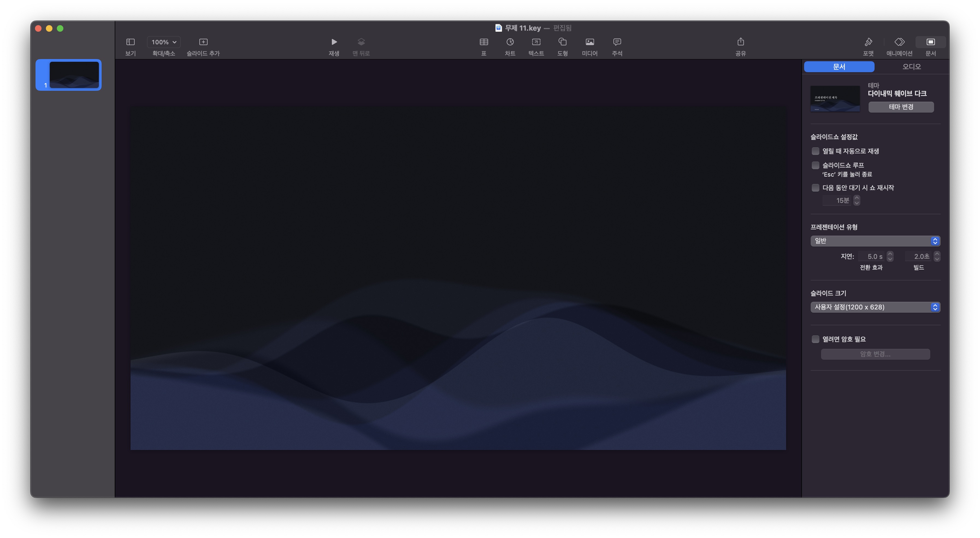Viewport: 980px width, 538px height.
Task: Click the Change Theme (테마 변경) button
Action: [x=901, y=107]
